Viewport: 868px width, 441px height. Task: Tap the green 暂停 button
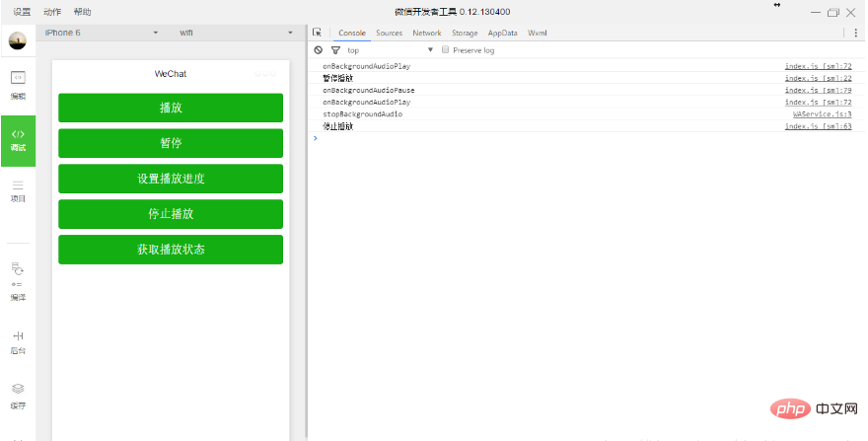tap(171, 143)
